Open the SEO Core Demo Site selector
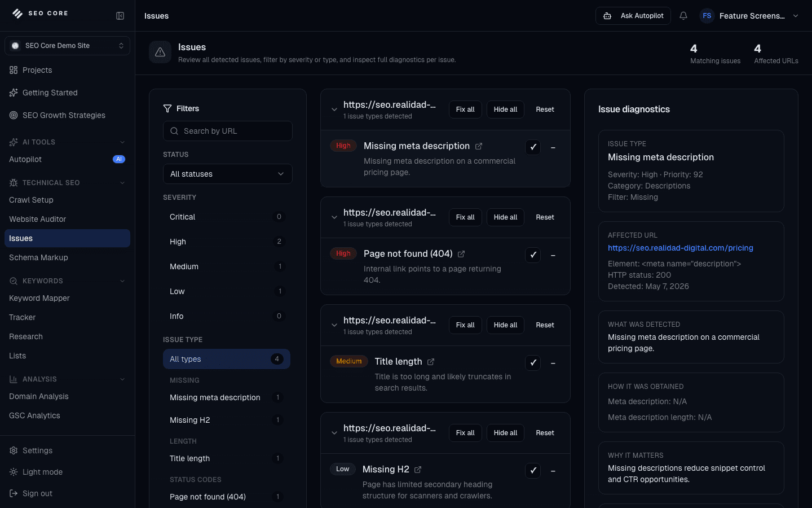Viewport: 812px width, 508px height. pyautogui.click(x=67, y=46)
